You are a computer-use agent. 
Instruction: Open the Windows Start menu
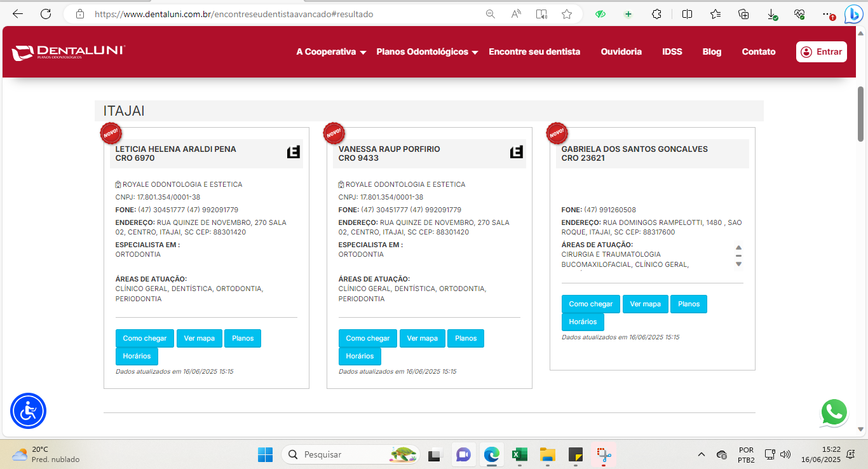(265, 454)
